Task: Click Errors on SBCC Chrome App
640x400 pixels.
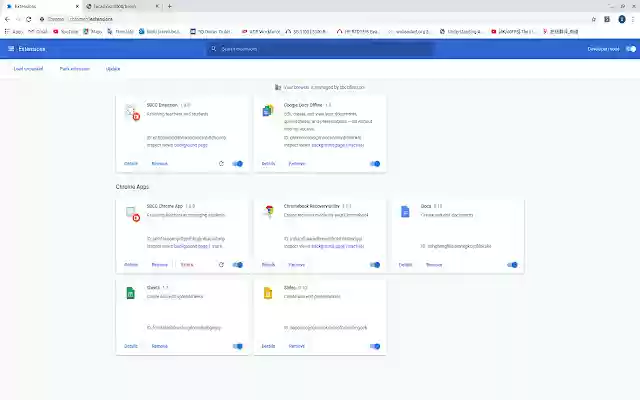Action: [187, 265]
